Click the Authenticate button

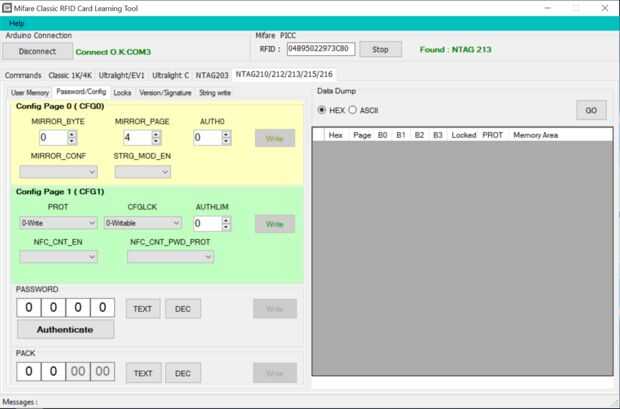tap(65, 329)
